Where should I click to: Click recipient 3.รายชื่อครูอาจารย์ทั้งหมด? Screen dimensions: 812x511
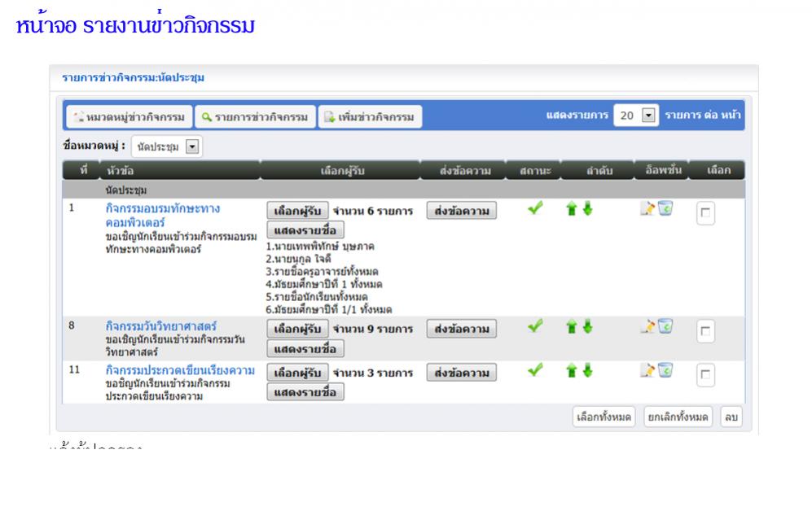coord(322,272)
